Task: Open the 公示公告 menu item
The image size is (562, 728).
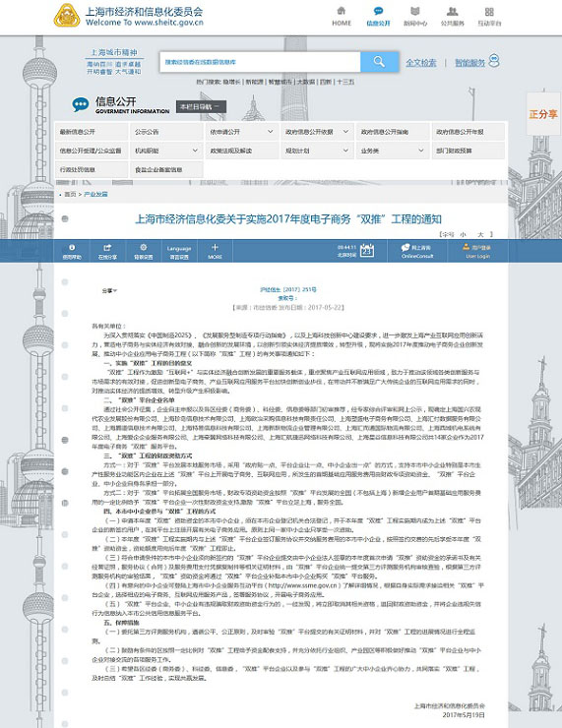Action: point(166,132)
